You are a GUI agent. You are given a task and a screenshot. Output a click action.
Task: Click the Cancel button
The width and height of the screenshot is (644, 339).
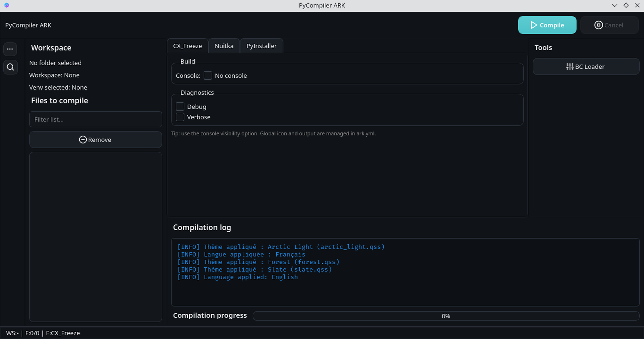609,25
